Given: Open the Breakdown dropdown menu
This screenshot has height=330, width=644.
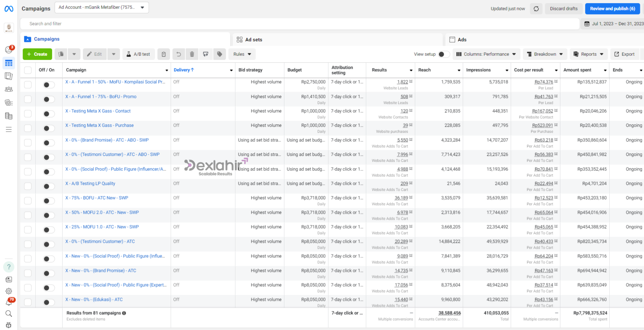Looking at the screenshot, I should click(545, 54).
